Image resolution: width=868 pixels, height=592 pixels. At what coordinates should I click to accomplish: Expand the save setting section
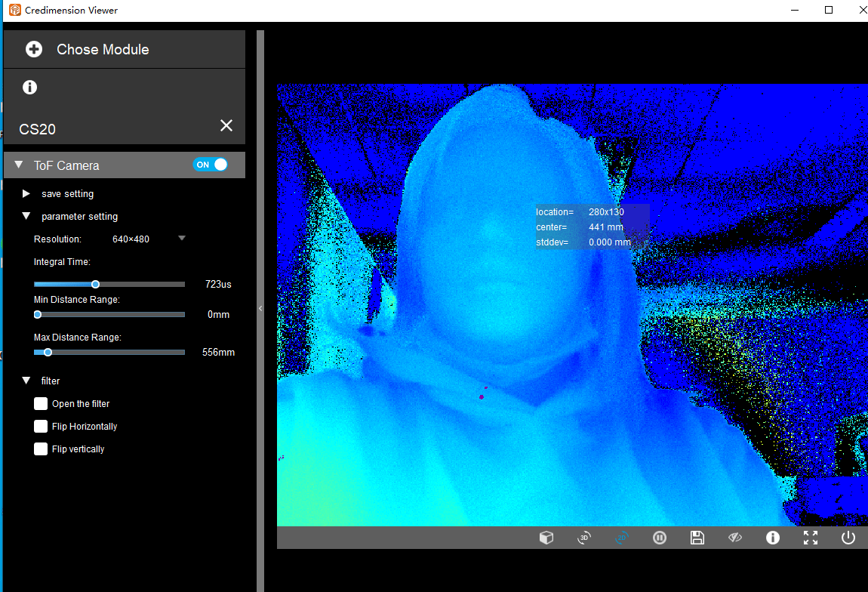[27, 194]
